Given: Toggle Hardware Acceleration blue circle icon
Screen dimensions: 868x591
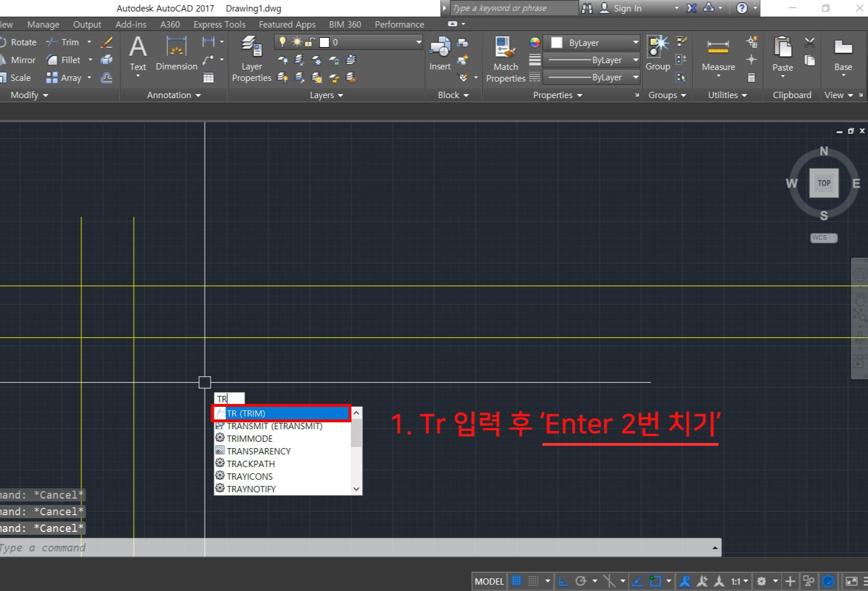Looking at the screenshot, I should coord(828,581).
